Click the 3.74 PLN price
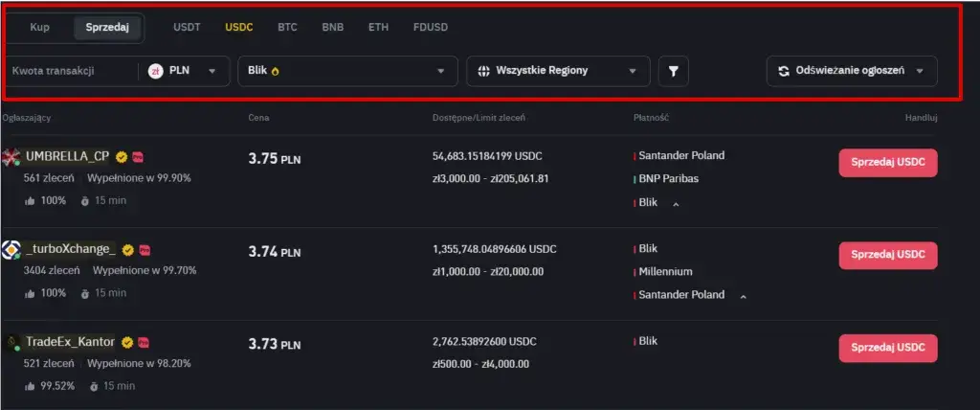The image size is (980, 410). coord(275,252)
